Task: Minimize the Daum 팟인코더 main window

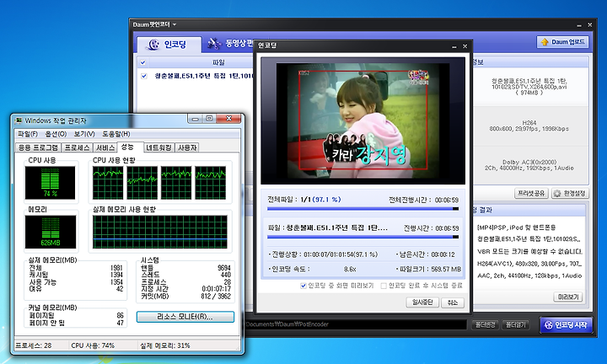Action: (x=579, y=25)
